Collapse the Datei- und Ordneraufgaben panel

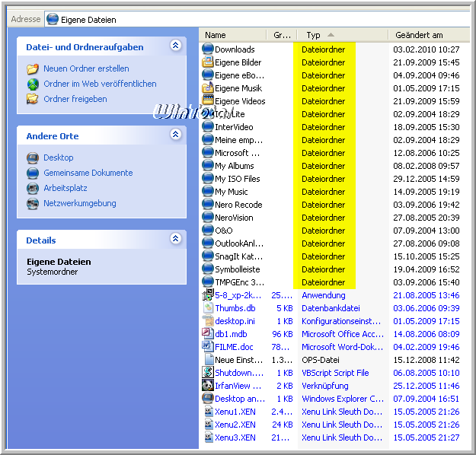(x=176, y=46)
